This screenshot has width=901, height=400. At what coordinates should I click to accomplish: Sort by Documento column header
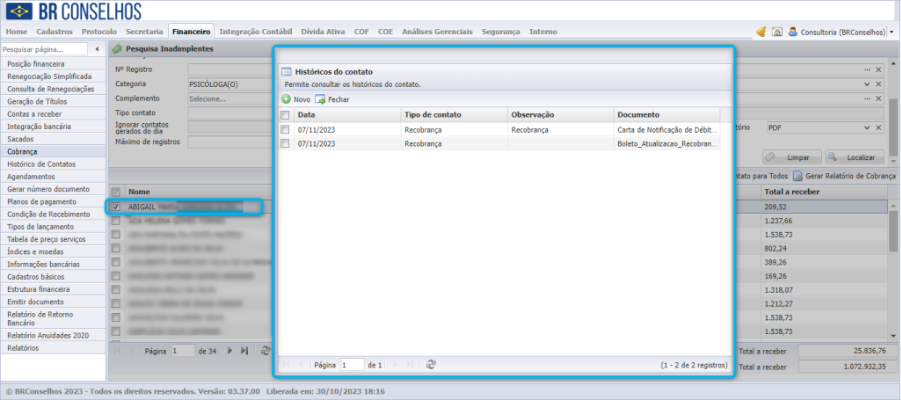[667, 115]
